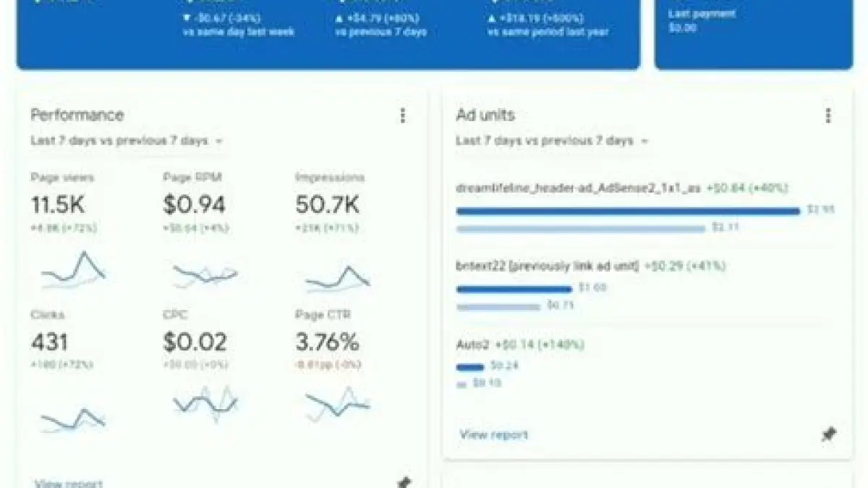This screenshot has height=488, width=868.
Task: Open the Ad units card three-dot menu
Action: coord(828,116)
